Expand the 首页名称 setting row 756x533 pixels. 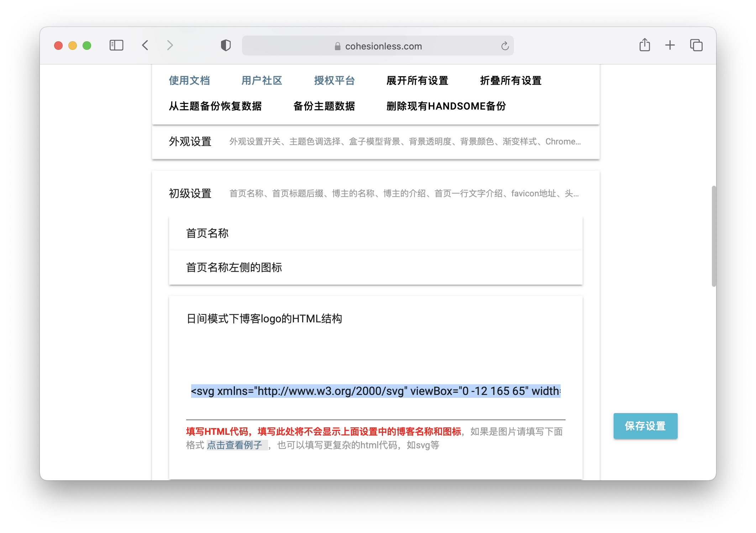208,233
